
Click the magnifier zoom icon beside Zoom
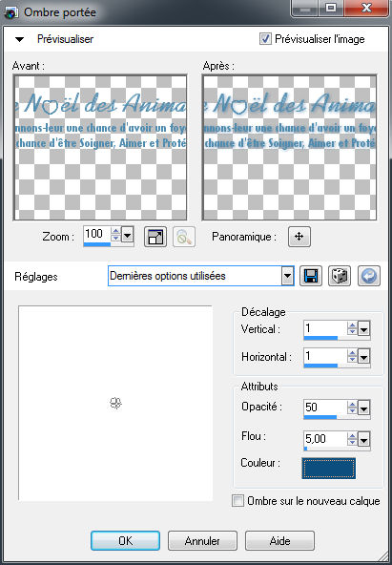click(x=184, y=237)
